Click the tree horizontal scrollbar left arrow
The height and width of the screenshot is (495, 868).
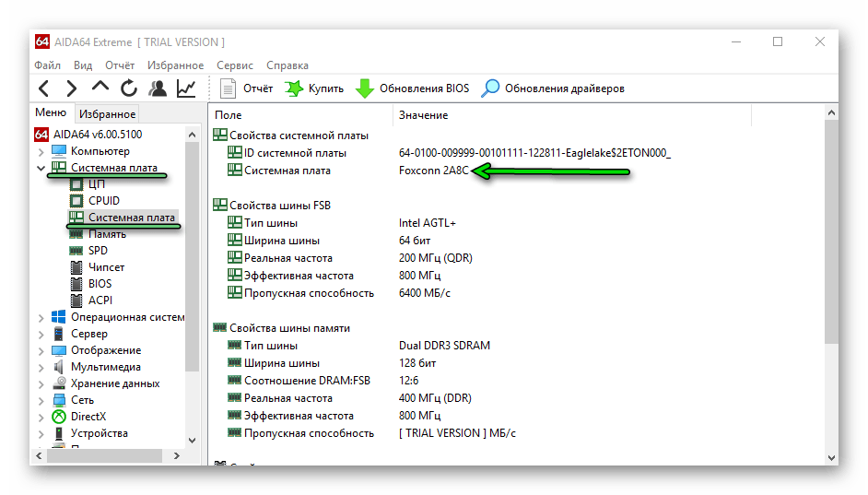[x=39, y=455]
